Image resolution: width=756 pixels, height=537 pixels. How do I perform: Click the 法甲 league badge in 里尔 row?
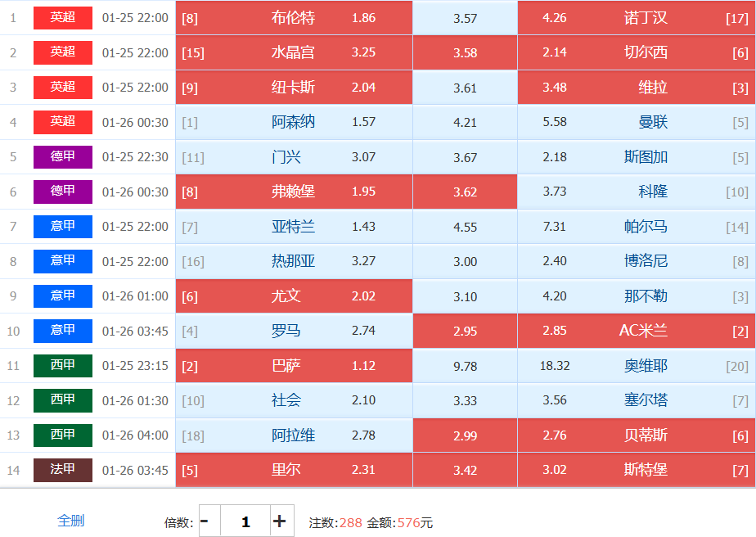(x=63, y=470)
